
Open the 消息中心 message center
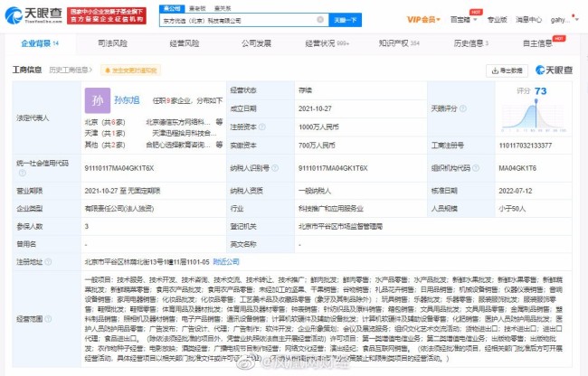[528, 20]
